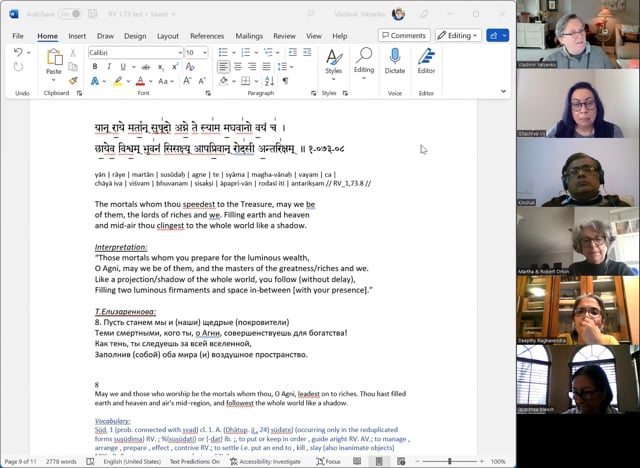
Task: Open the Calibri font name dropdown
Action: tap(180, 53)
